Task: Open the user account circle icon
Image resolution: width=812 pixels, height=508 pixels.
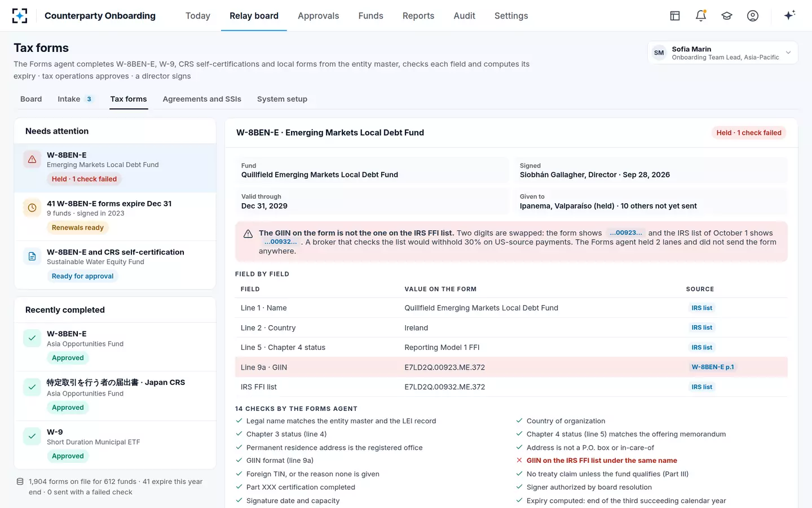Action: coord(753,16)
